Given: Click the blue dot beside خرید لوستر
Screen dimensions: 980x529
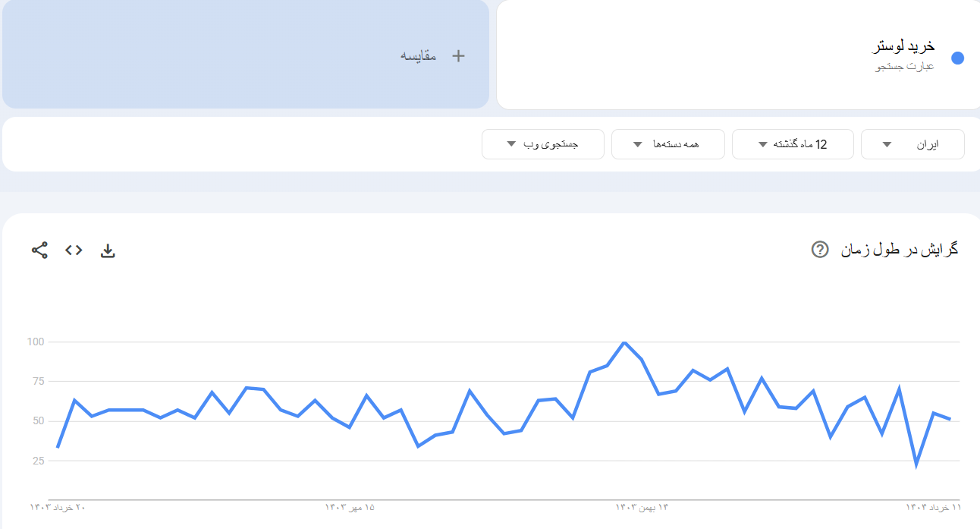Looking at the screenshot, I should [957, 58].
